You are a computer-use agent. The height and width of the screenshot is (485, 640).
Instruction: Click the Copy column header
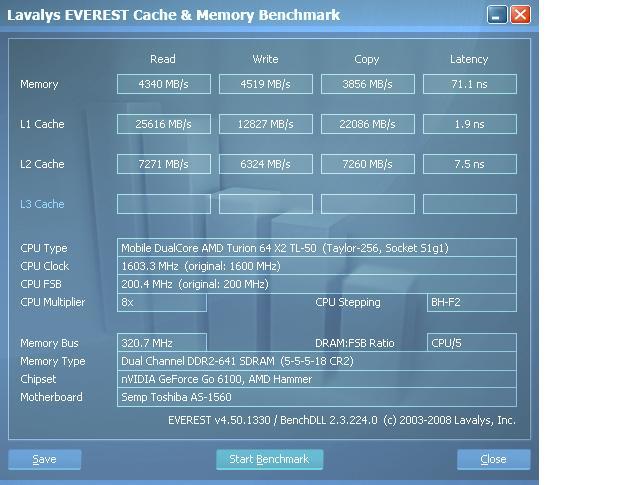(367, 60)
